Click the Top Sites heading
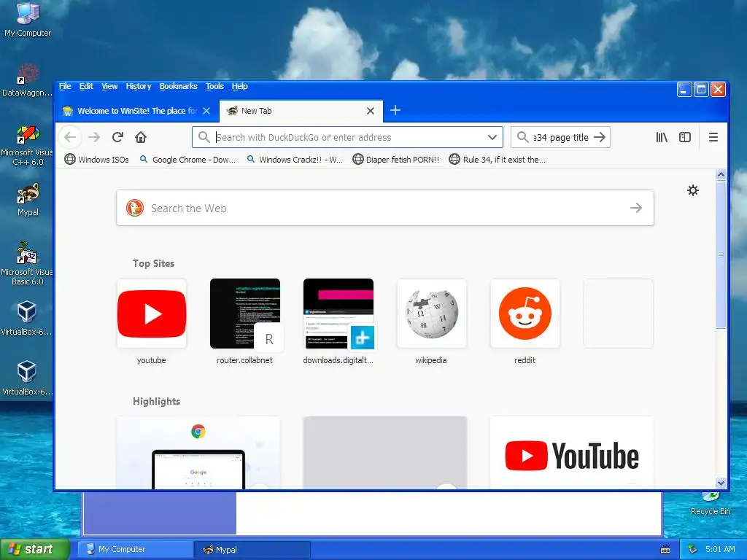 (x=153, y=263)
